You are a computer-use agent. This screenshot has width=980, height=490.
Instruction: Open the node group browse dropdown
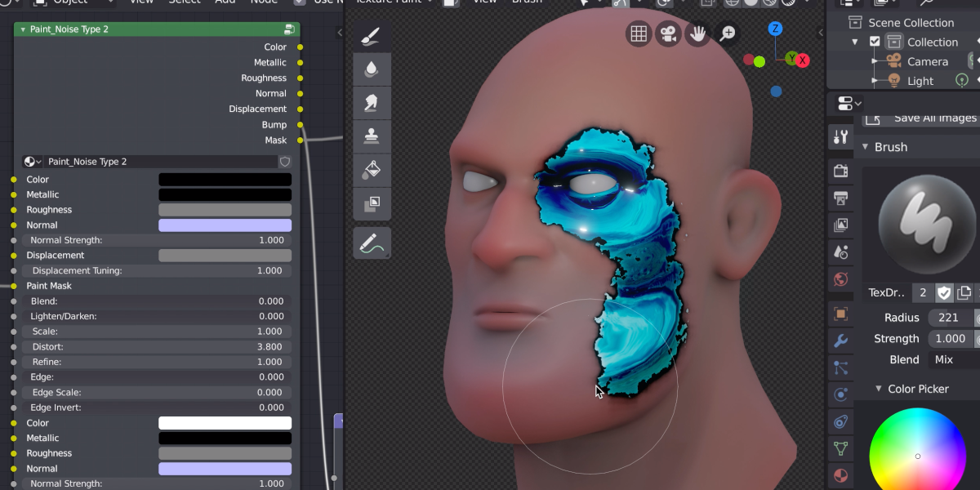click(x=33, y=162)
